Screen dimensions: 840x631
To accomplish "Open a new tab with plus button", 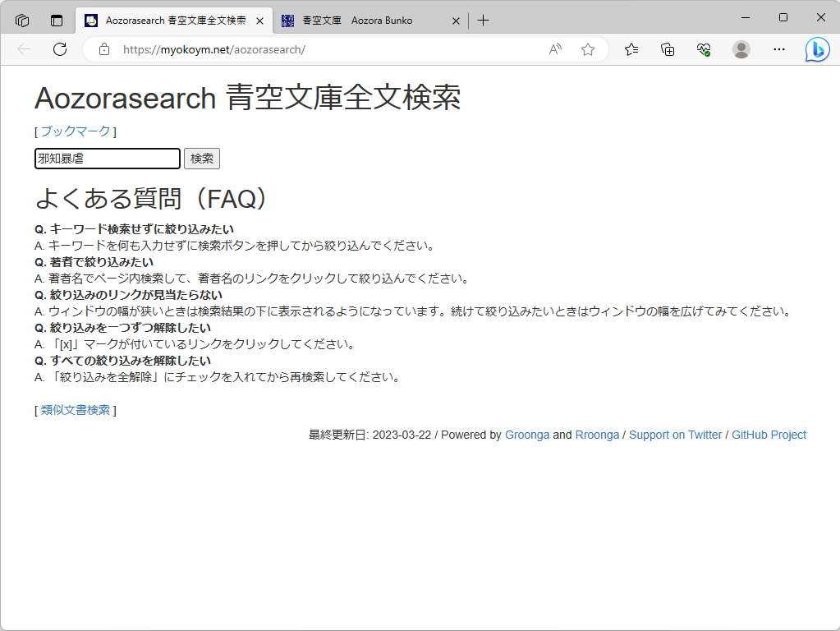I will click(x=483, y=20).
